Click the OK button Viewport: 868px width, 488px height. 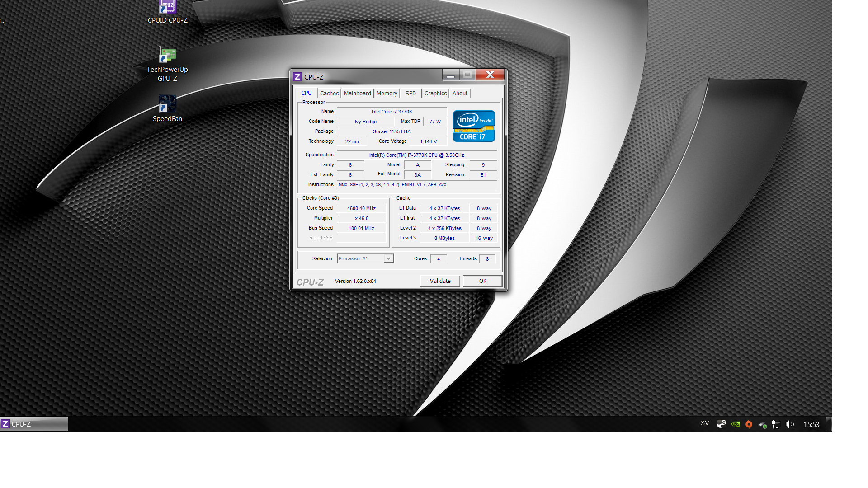483,281
